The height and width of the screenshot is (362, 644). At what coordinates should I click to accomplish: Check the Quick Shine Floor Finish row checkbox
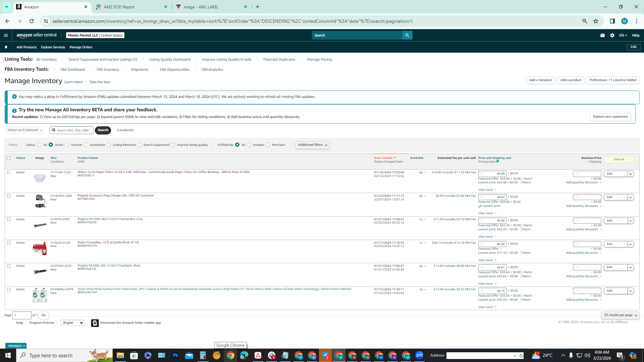point(9,290)
